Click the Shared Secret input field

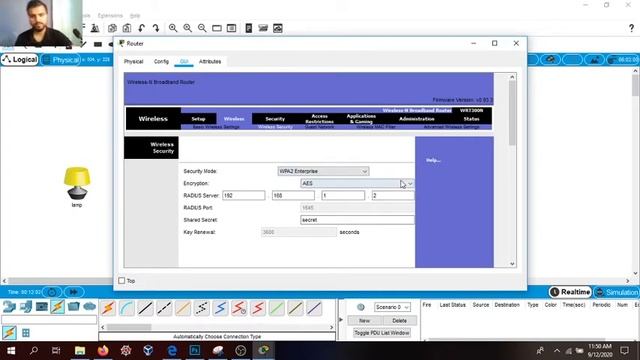[357, 220]
